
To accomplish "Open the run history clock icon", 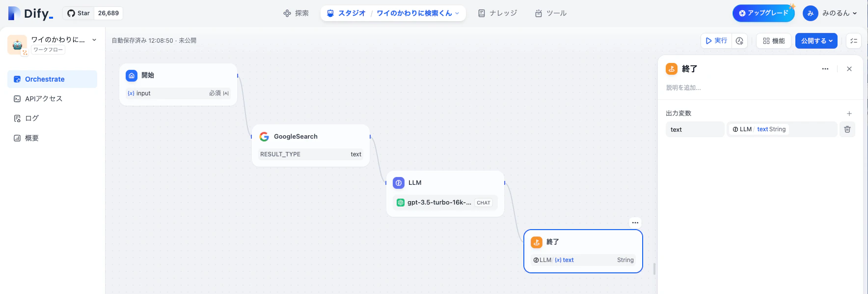I will coord(739,41).
